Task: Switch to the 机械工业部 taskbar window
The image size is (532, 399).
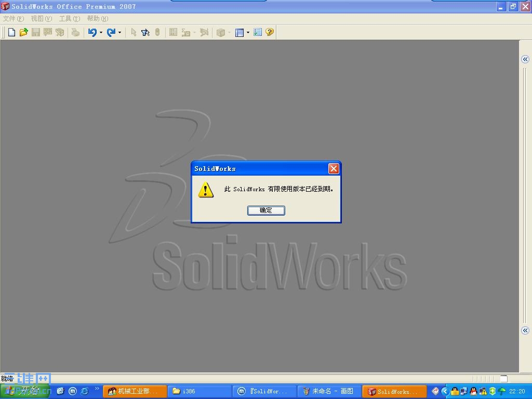Action: tap(135, 391)
